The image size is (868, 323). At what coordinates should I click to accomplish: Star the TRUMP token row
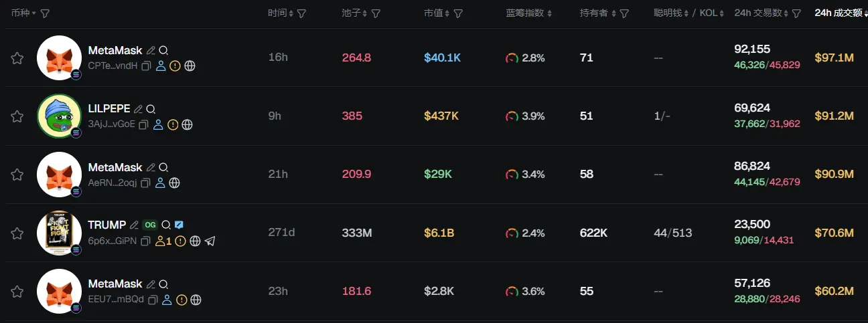pos(17,233)
